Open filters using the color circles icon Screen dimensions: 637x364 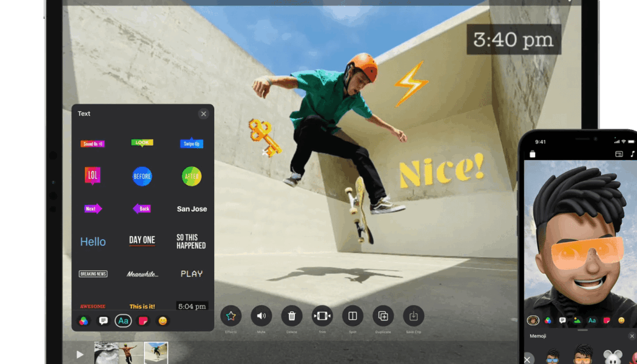point(83,320)
